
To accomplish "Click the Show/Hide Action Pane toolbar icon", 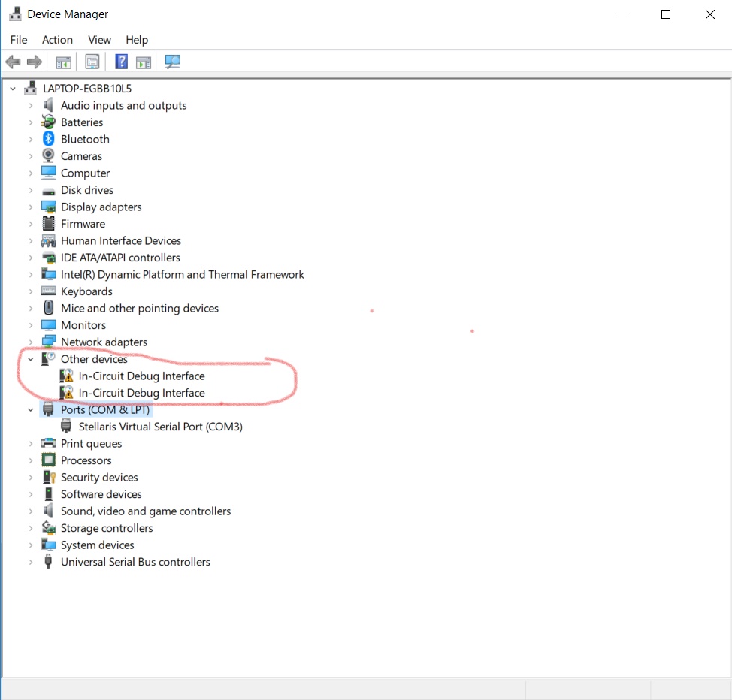I will tap(144, 62).
